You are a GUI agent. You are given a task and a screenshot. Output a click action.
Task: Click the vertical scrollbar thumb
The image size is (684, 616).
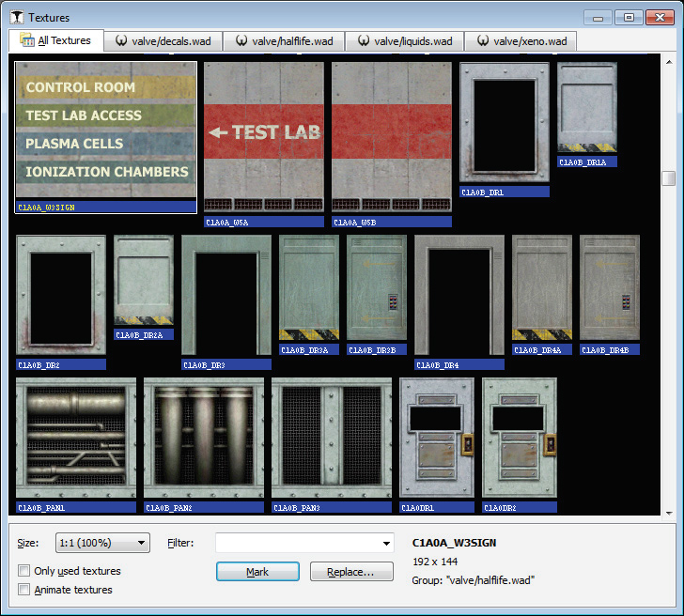(669, 178)
